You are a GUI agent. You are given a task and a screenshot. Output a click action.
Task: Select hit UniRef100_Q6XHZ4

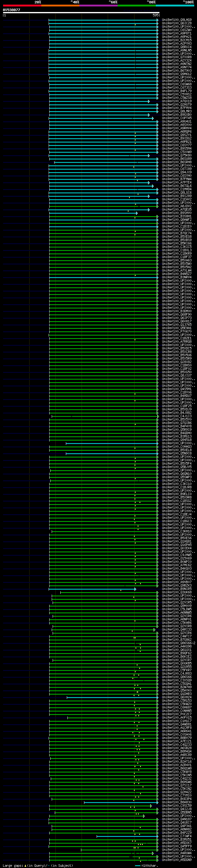(x=177, y=697)
